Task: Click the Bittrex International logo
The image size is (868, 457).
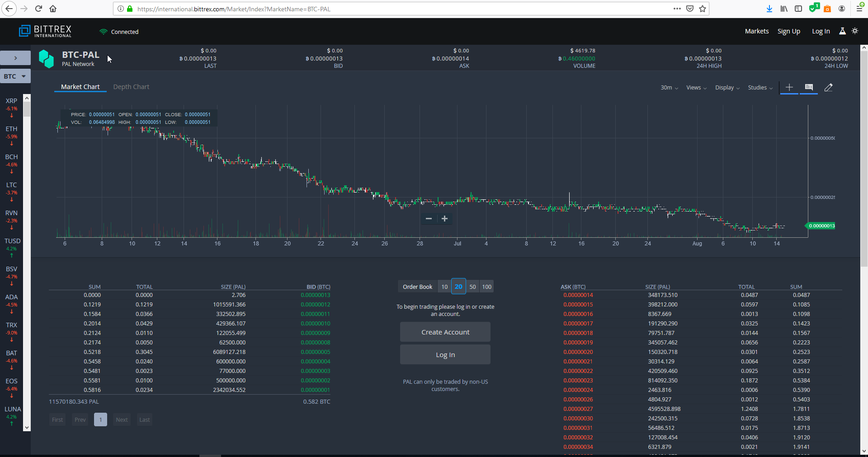Action: click(45, 31)
